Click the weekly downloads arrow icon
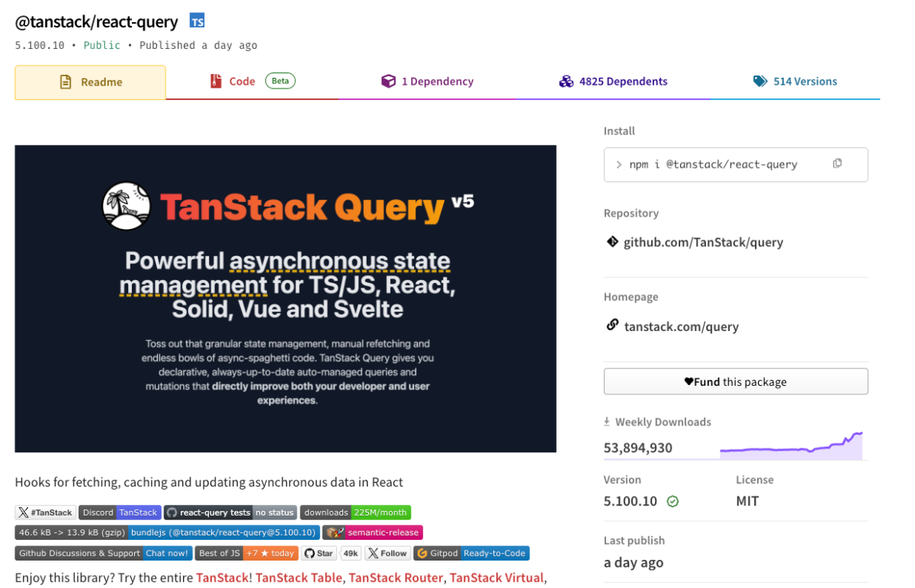 608,422
